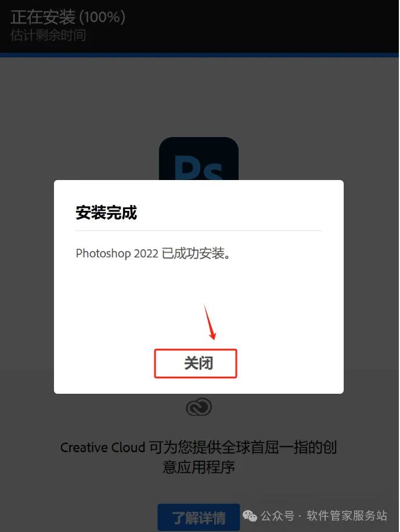The image size is (400, 532).
Task: Click the 安装完成 dialog heading
Action: 106,213
